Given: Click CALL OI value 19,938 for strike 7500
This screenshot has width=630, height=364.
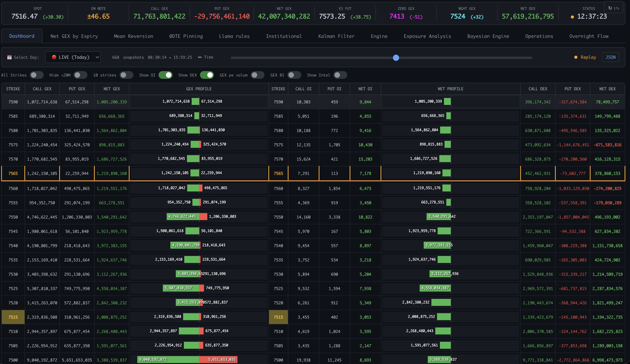Looking at the screenshot, I should tap(303, 360).
